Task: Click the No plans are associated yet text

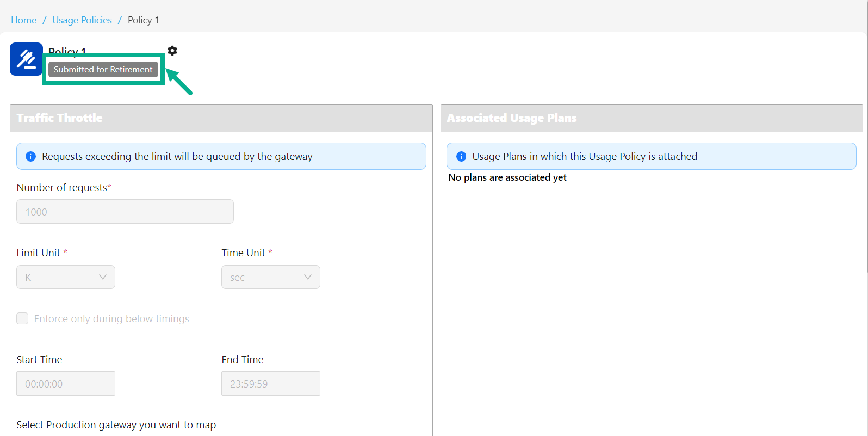Action: [507, 177]
